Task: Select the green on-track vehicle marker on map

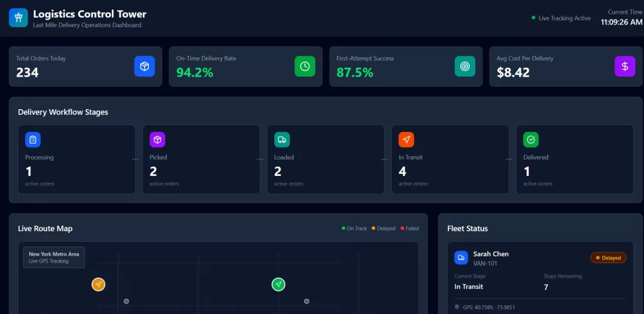Action: point(279,284)
